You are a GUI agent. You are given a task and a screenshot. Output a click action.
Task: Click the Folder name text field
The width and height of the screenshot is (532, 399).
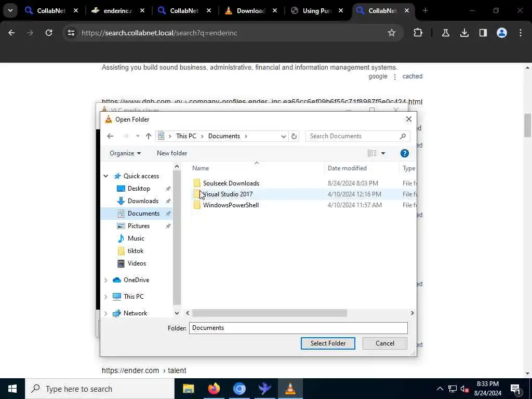[298, 328]
